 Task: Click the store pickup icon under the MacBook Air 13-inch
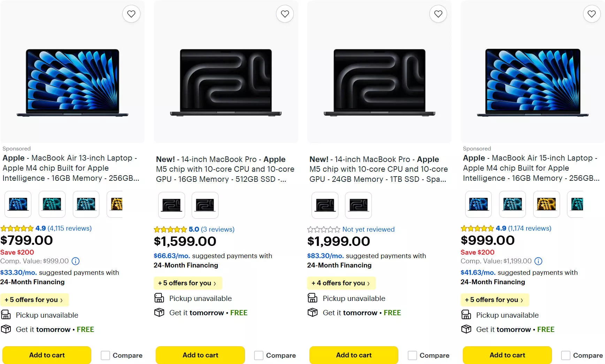[x=6, y=315]
